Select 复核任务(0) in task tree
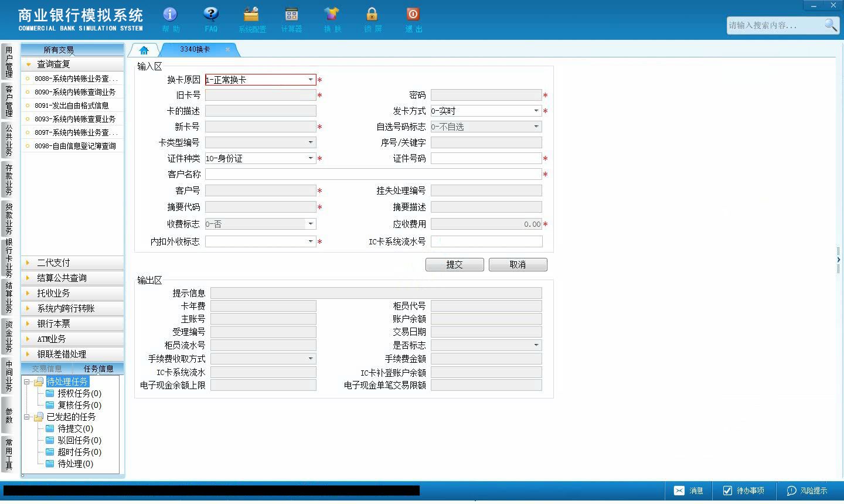 click(79, 405)
